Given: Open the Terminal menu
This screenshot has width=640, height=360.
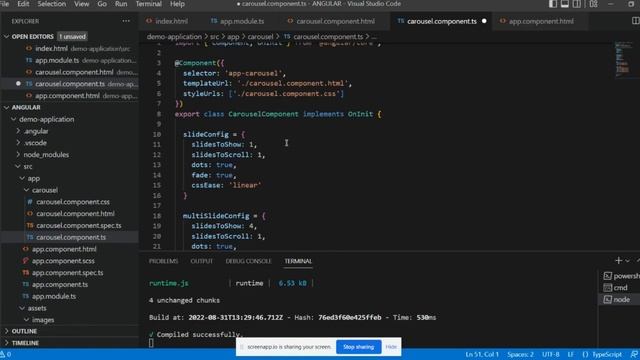Looking at the screenshot, I should [149, 4].
